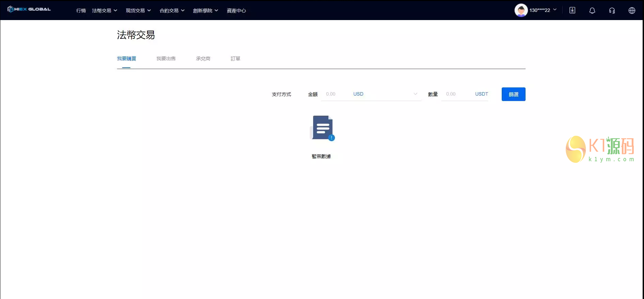Switch to the 承兌商 tab

(203, 59)
